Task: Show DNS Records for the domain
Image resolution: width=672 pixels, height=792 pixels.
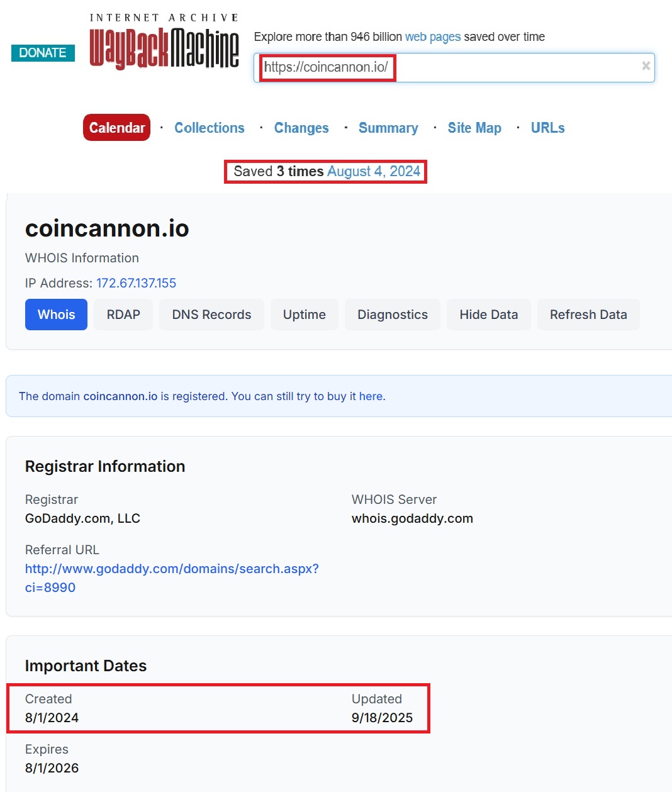Action: (x=211, y=315)
